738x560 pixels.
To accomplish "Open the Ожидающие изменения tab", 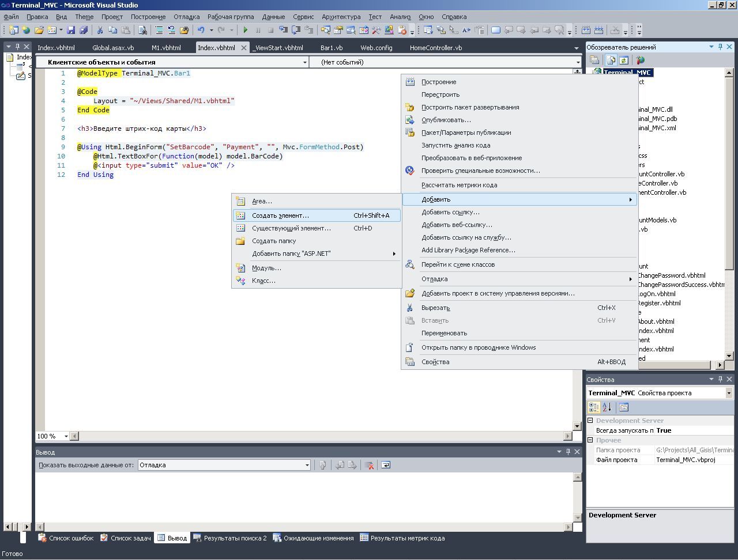I will pos(313,538).
